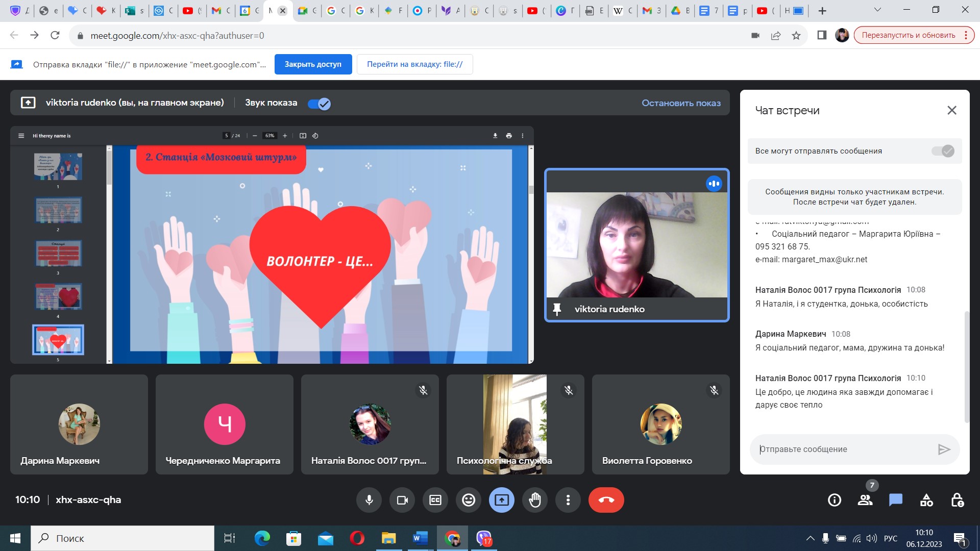Select PDF slide thumbnail 1
This screenshot has width=980, height=551.
(x=58, y=166)
